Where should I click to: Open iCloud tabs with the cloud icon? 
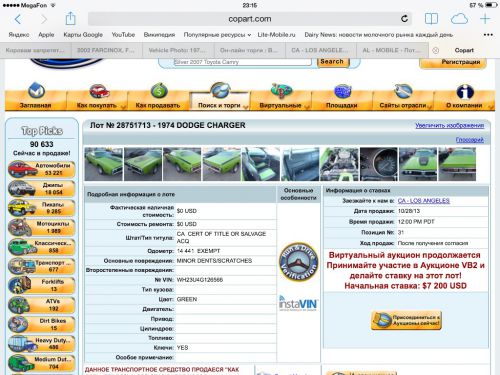tap(459, 19)
